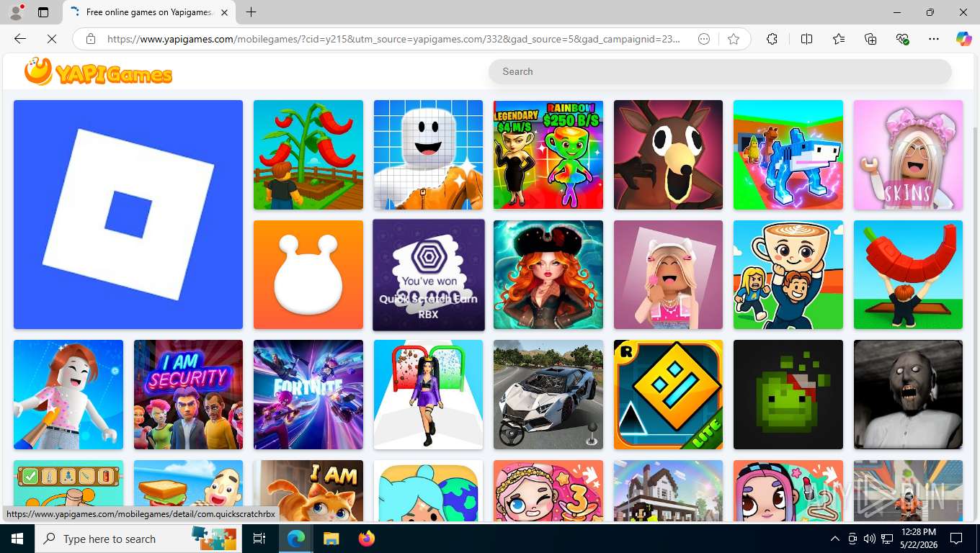This screenshot has height=553, width=980.
Task: Open the Granny horror game tile
Action: (908, 395)
